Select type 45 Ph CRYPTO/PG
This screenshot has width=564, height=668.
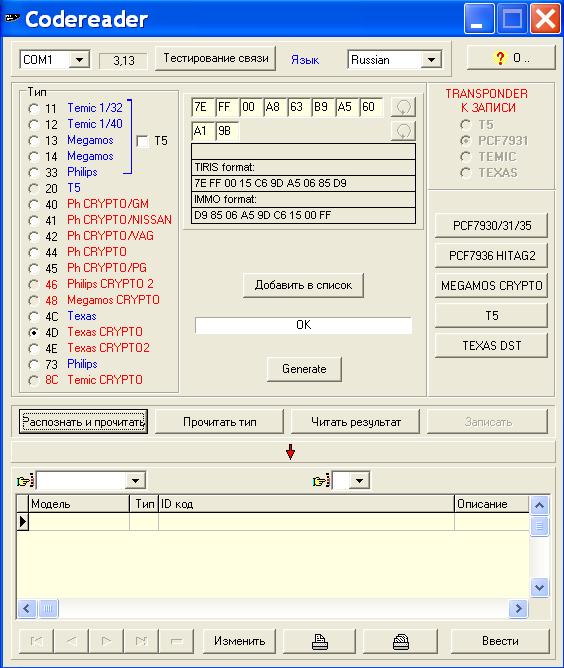point(34,268)
